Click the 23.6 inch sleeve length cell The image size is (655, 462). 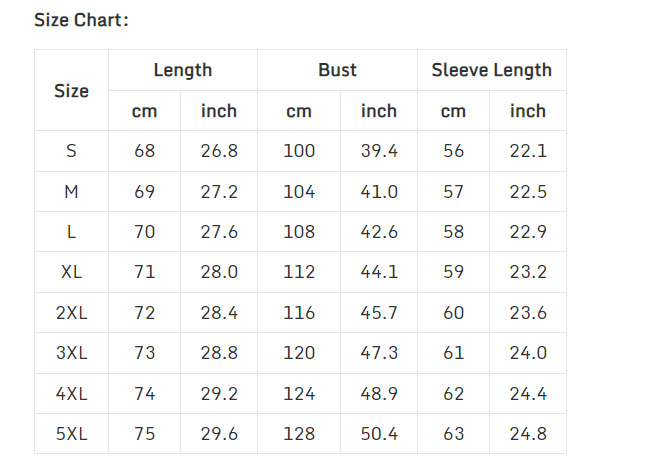tap(528, 313)
